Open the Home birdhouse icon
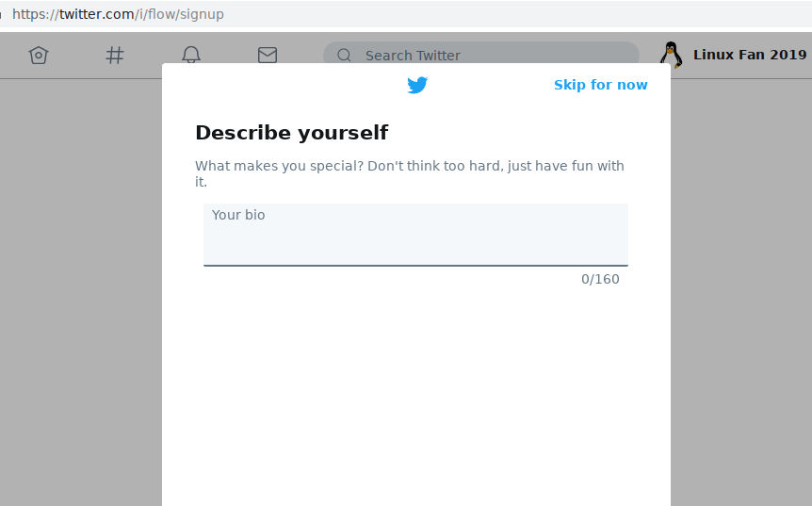 38,55
